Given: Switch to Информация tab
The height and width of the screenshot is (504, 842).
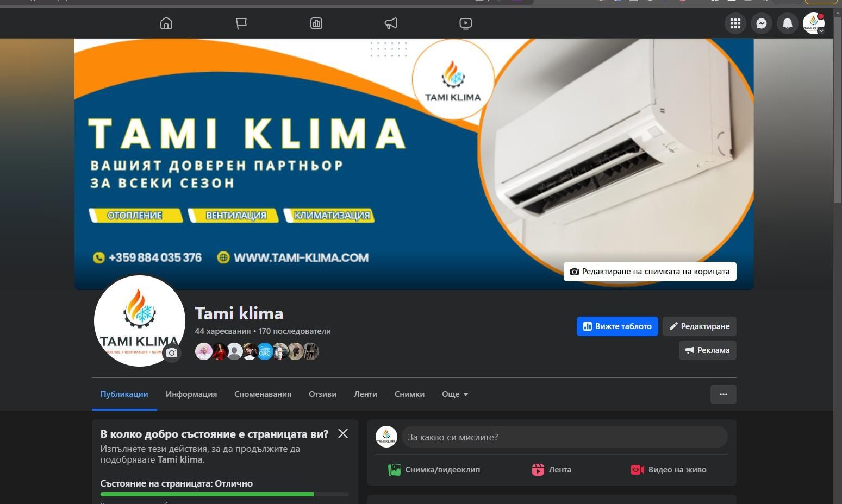Looking at the screenshot, I should click(x=191, y=394).
